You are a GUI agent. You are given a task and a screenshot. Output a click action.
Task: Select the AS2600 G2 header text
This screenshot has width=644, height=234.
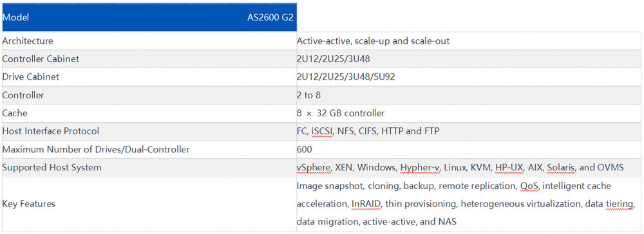[270, 18]
